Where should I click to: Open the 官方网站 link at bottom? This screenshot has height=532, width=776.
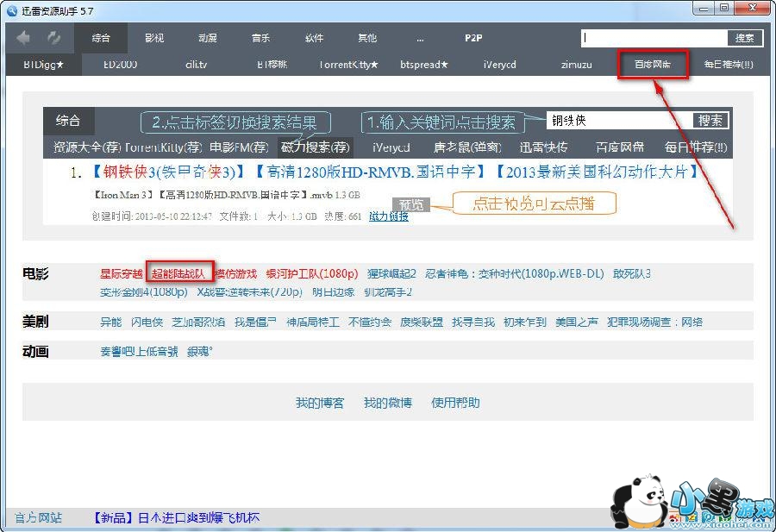click(x=38, y=517)
